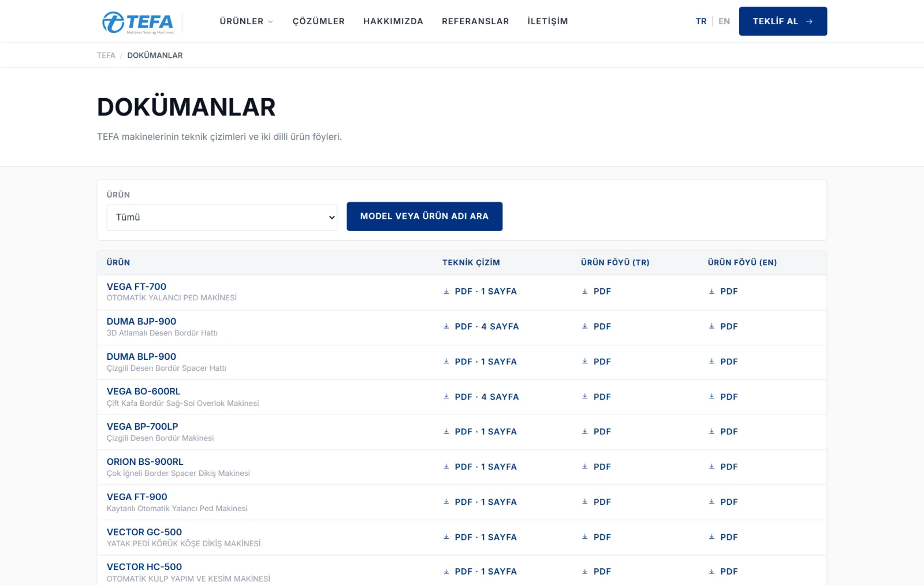
Task: Click download icon for VEGA BO-600RL English brochure
Action: 712,397
